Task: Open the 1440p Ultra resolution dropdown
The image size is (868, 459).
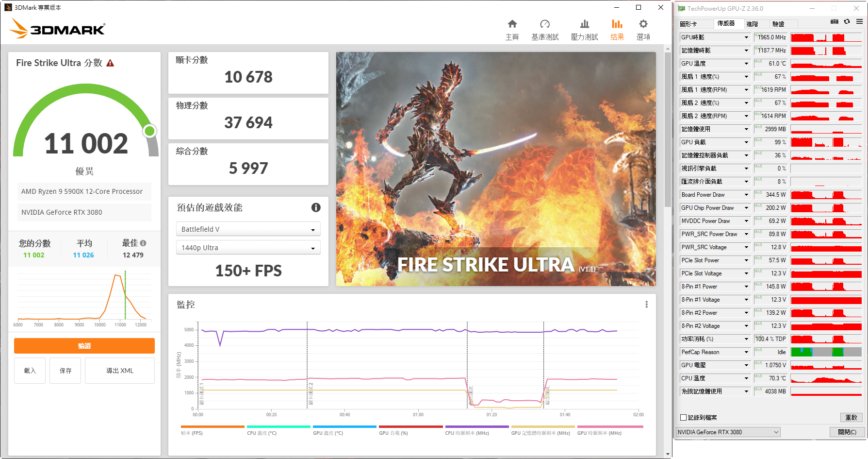Action: pyautogui.click(x=248, y=248)
